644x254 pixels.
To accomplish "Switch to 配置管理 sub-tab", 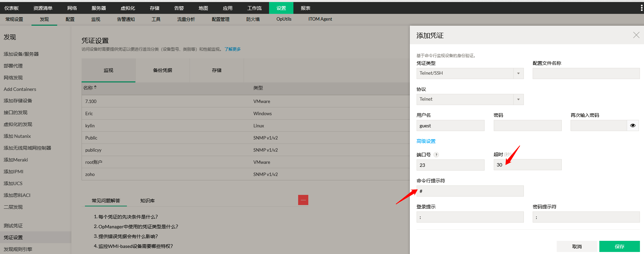I will [221, 19].
